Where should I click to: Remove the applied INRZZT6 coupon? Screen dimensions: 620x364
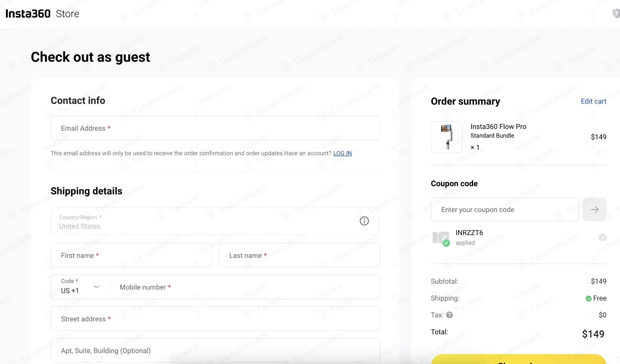pyautogui.click(x=602, y=238)
